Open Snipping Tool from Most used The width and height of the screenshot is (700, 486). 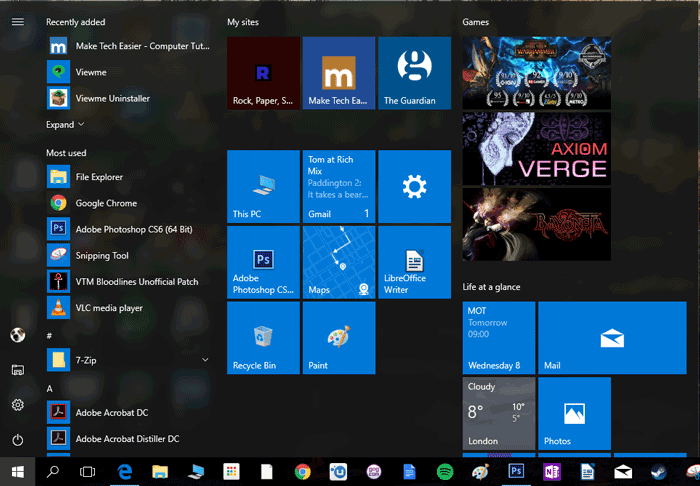(128, 255)
